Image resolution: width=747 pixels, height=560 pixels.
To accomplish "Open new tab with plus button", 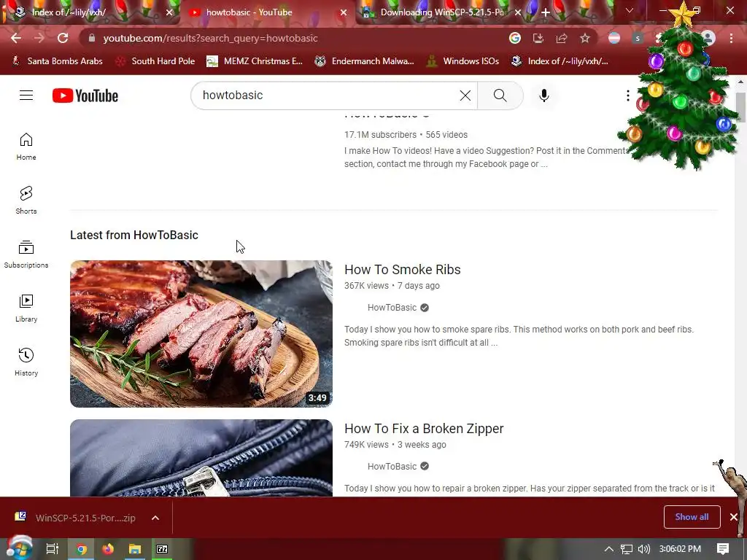I will (546, 12).
